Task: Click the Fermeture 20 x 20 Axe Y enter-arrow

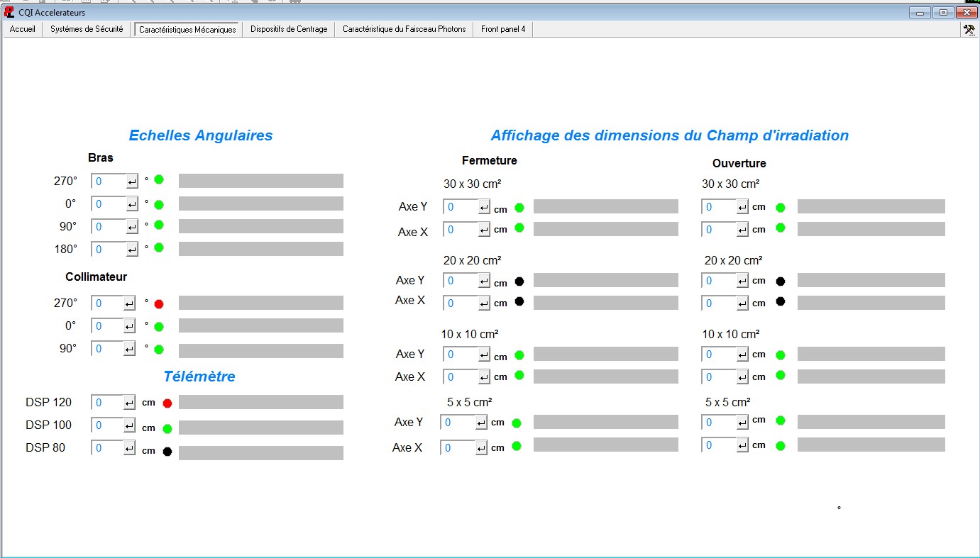Action: [484, 281]
